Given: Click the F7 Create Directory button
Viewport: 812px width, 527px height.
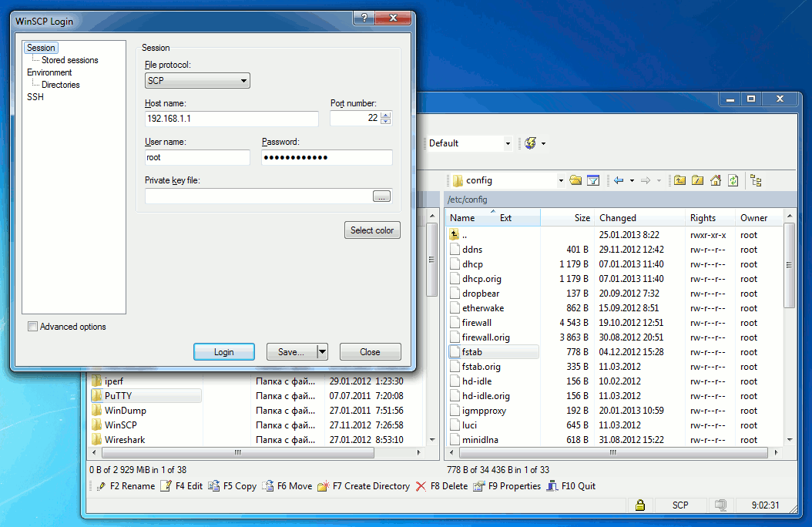Looking at the screenshot, I should [364, 486].
